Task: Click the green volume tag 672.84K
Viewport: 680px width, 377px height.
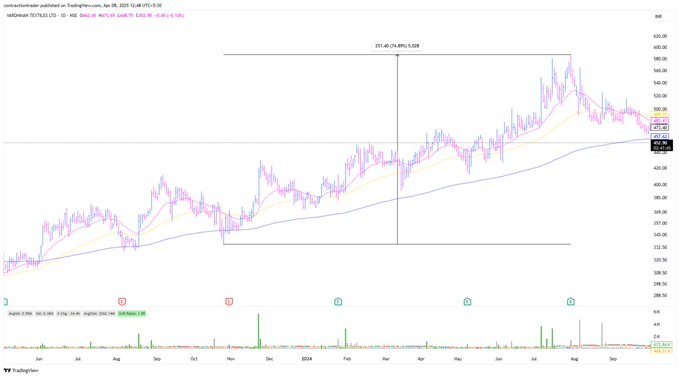Action: (662, 344)
